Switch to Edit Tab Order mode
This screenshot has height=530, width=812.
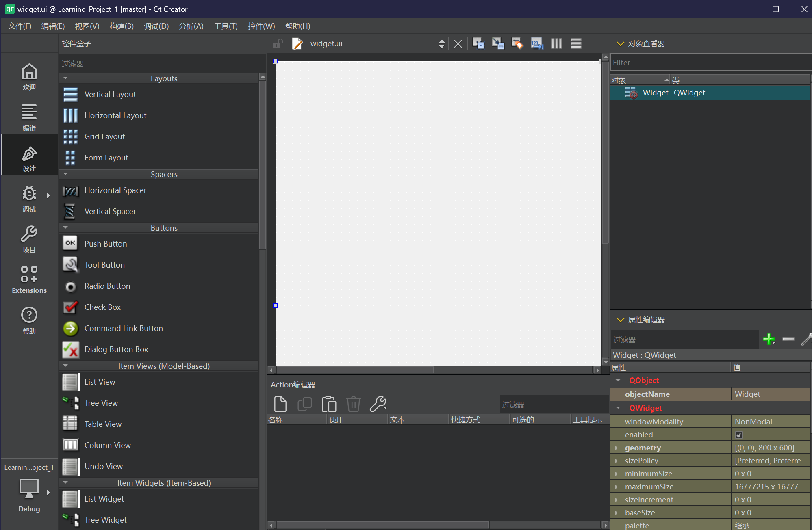(537, 43)
